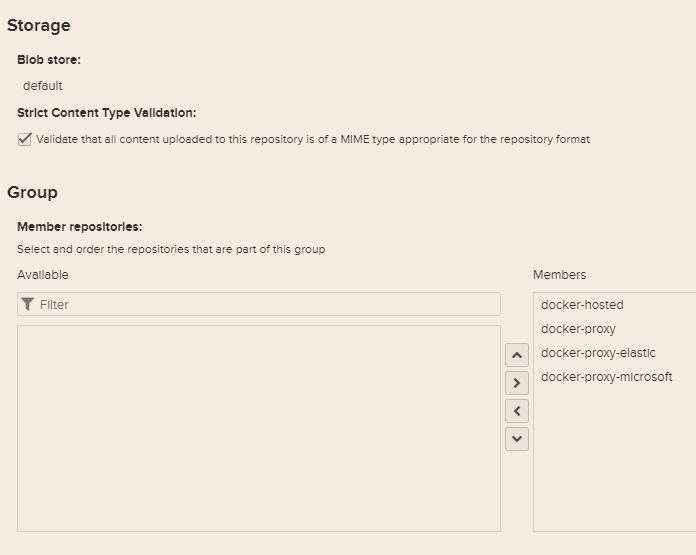Click the move down arrow button
Viewport: 696px width, 555px height.
click(517, 438)
